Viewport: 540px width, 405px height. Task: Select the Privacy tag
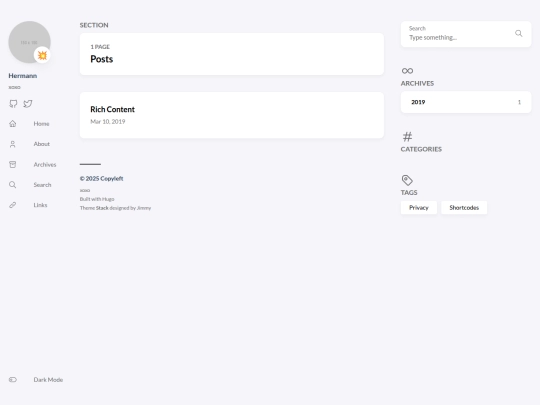(x=419, y=208)
